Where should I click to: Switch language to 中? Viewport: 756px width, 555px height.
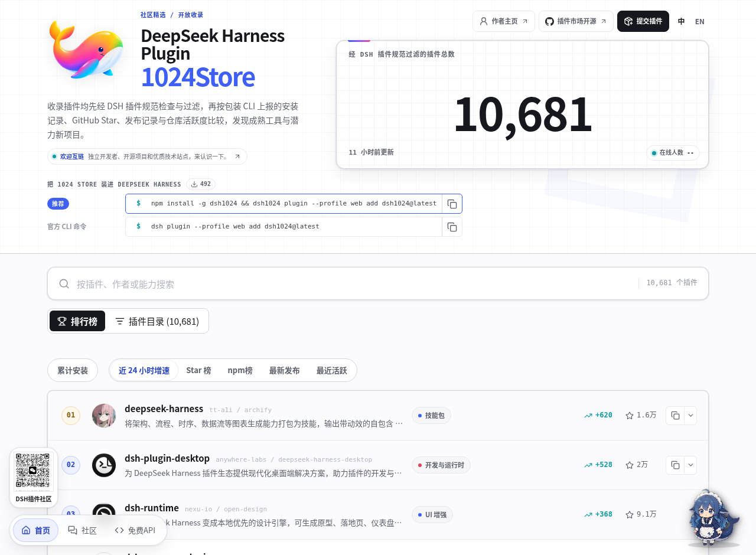click(x=682, y=22)
